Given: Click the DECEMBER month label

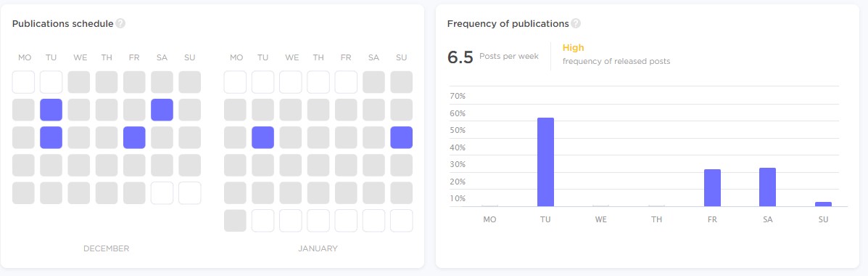Looking at the screenshot, I should click(107, 249).
